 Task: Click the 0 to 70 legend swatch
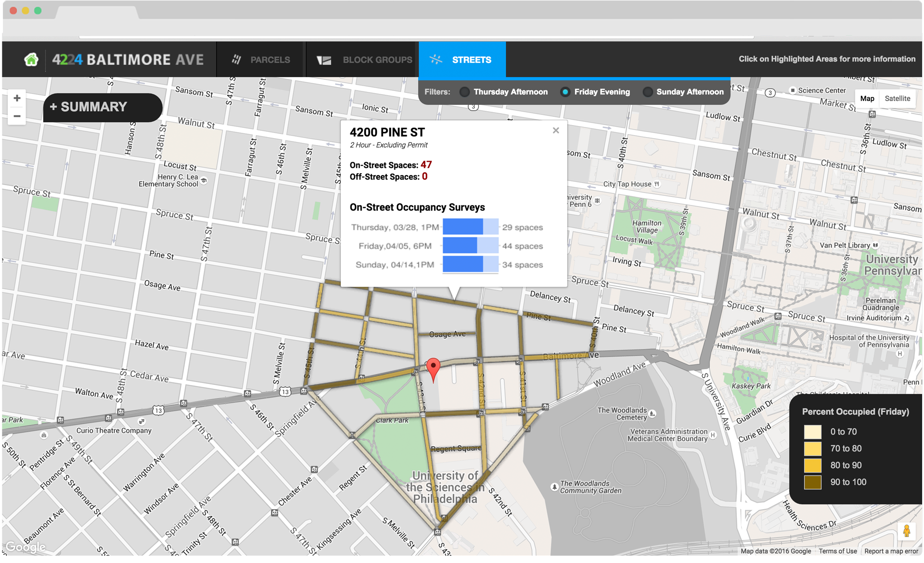click(x=813, y=432)
